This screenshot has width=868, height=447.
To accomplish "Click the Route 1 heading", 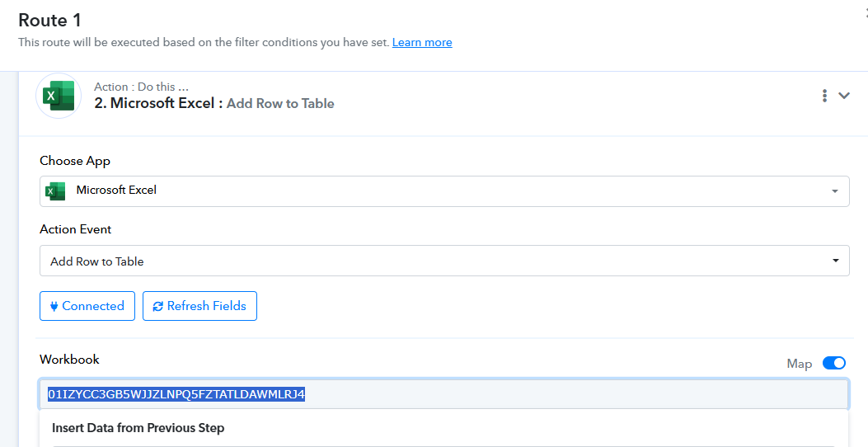I will (x=49, y=21).
